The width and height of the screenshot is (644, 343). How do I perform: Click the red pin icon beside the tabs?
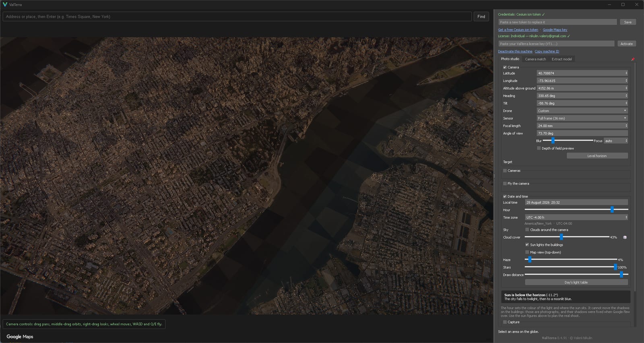pyautogui.click(x=633, y=59)
